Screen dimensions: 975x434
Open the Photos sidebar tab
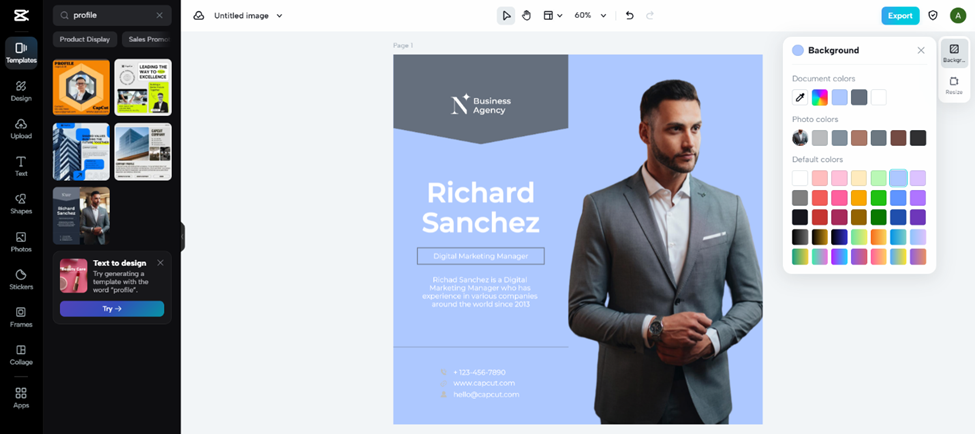click(x=21, y=242)
